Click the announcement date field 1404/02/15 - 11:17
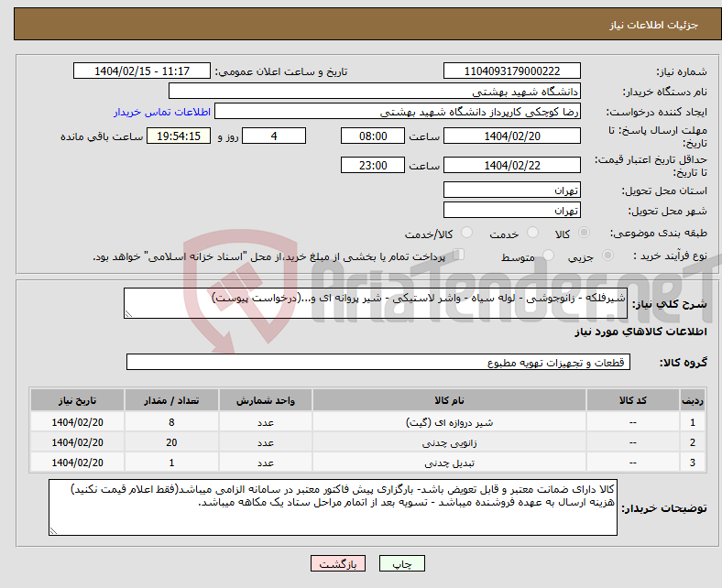Viewport: 722px width, 588px height. point(142,71)
